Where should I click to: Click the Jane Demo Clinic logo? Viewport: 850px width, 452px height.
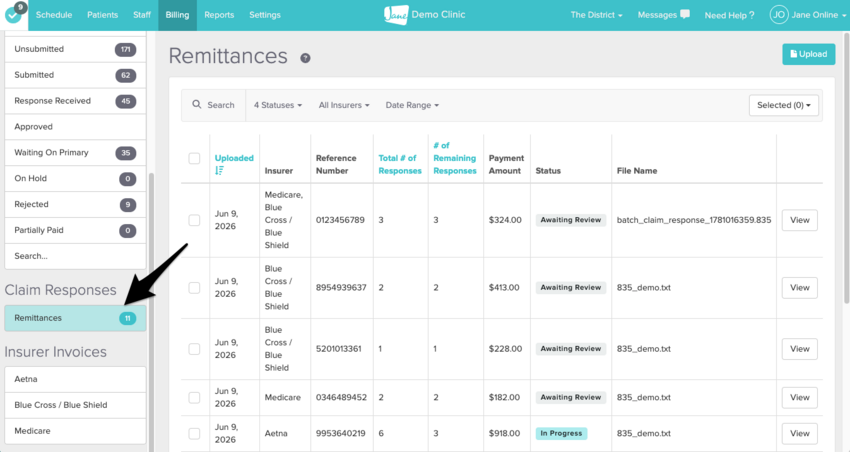(x=424, y=15)
